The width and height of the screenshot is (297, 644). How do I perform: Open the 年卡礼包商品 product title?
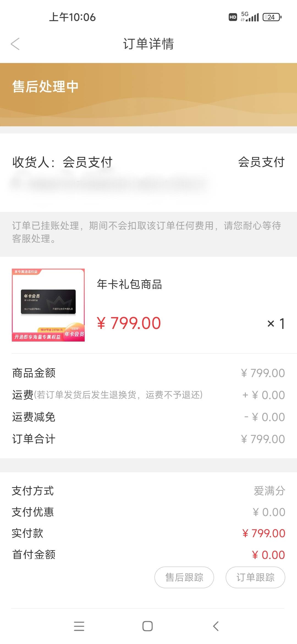(129, 284)
